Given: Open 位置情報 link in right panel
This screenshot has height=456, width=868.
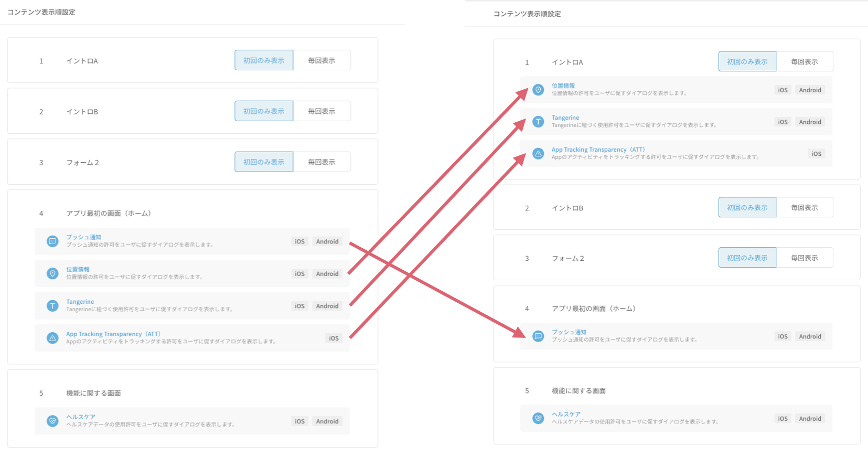Looking at the screenshot, I should pyautogui.click(x=563, y=86).
